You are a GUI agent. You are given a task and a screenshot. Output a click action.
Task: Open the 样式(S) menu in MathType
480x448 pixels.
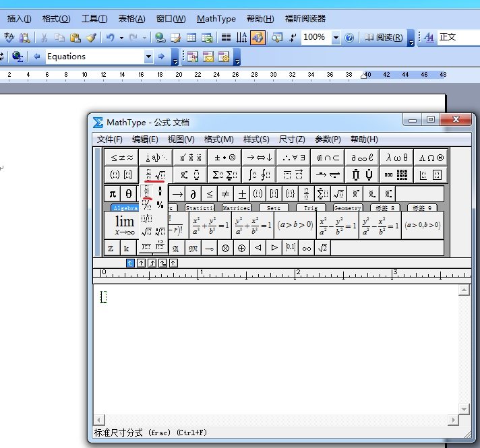tap(256, 139)
